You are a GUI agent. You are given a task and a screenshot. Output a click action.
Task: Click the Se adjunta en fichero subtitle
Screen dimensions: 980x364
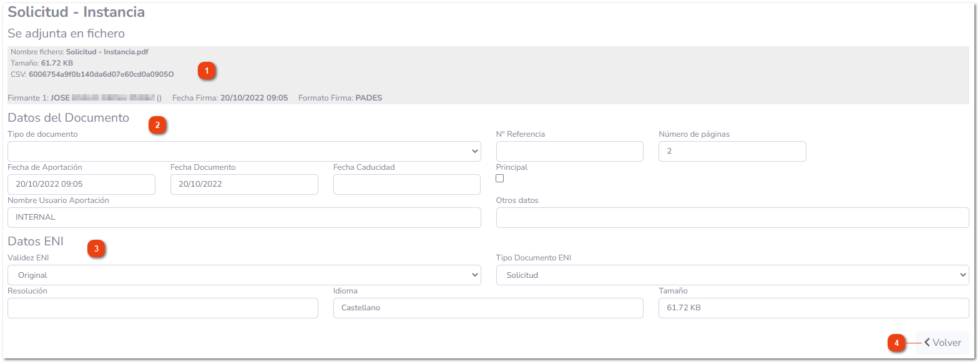(x=66, y=34)
